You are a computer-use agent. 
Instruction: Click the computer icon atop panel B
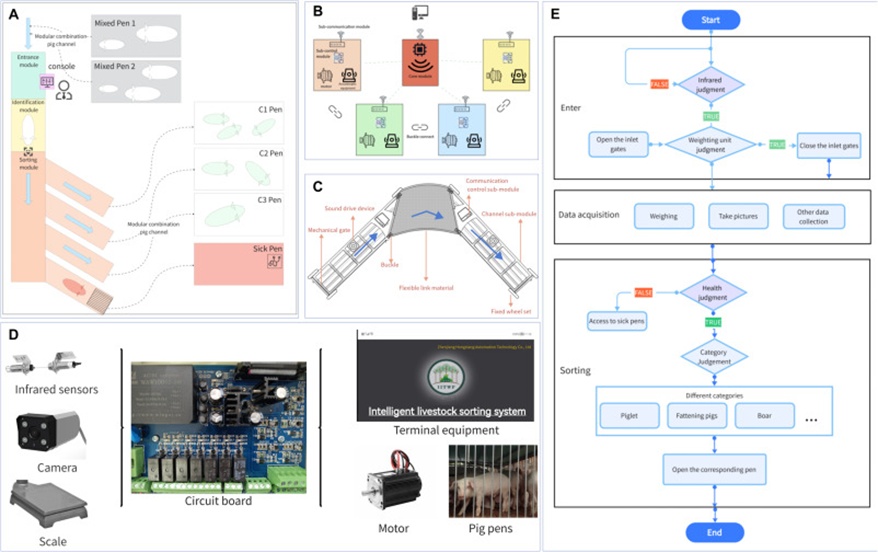420,12
